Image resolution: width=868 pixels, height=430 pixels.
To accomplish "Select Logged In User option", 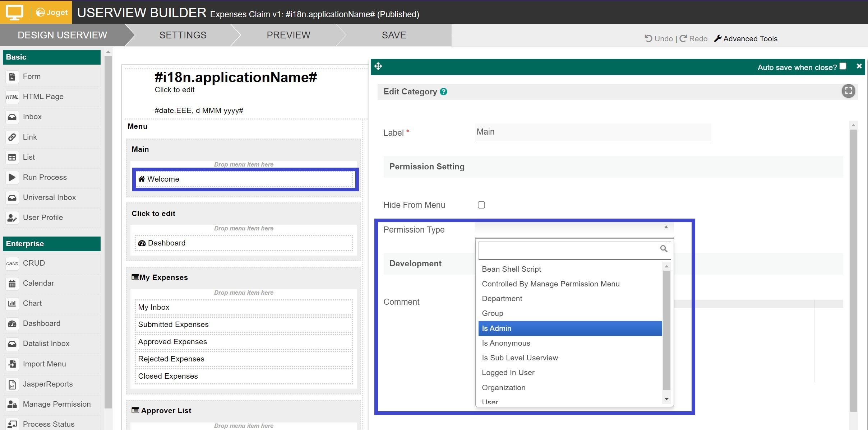I will [508, 373].
